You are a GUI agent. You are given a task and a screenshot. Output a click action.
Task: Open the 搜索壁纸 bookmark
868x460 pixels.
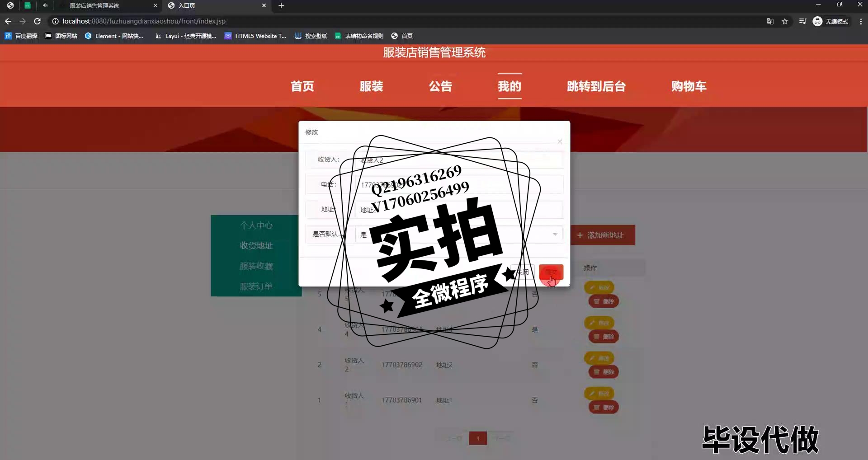pyautogui.click(x=311, y=36)
